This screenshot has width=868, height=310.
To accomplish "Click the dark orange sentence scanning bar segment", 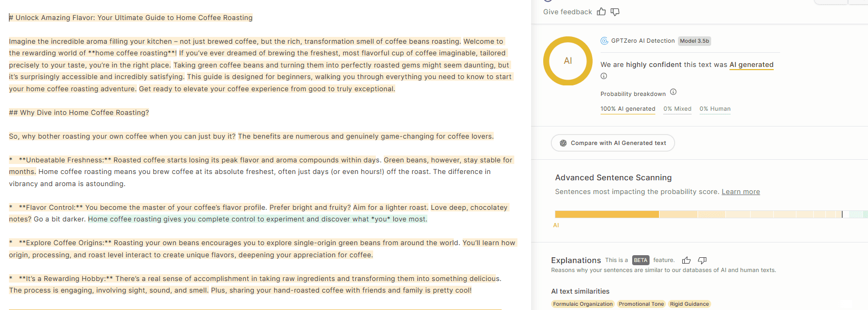I will tap(606, 214).
